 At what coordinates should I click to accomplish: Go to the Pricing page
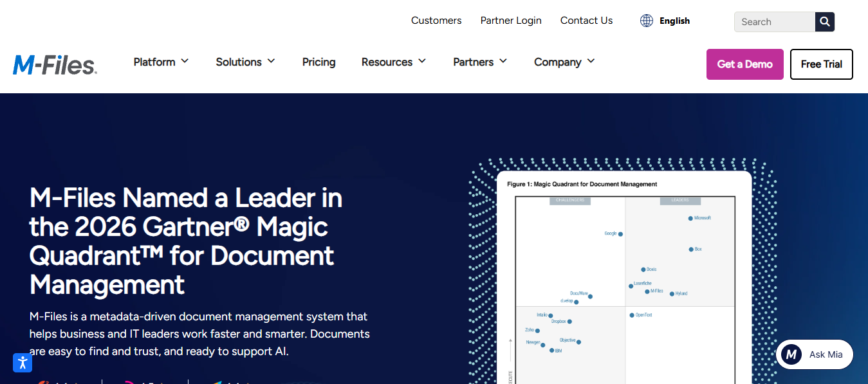click(x=319, y=62)
